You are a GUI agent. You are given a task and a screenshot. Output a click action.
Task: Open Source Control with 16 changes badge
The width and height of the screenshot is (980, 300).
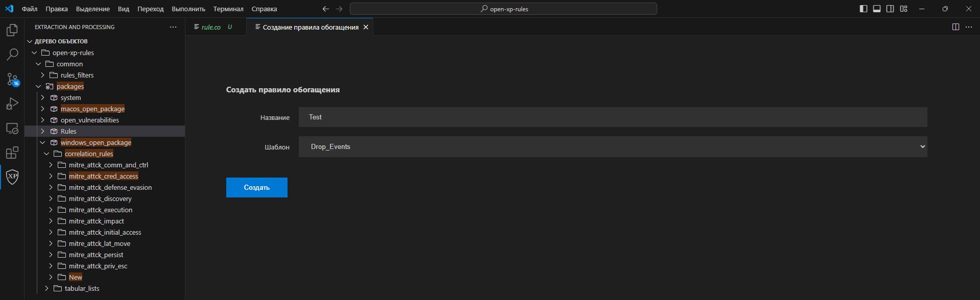tap(12, 79)
